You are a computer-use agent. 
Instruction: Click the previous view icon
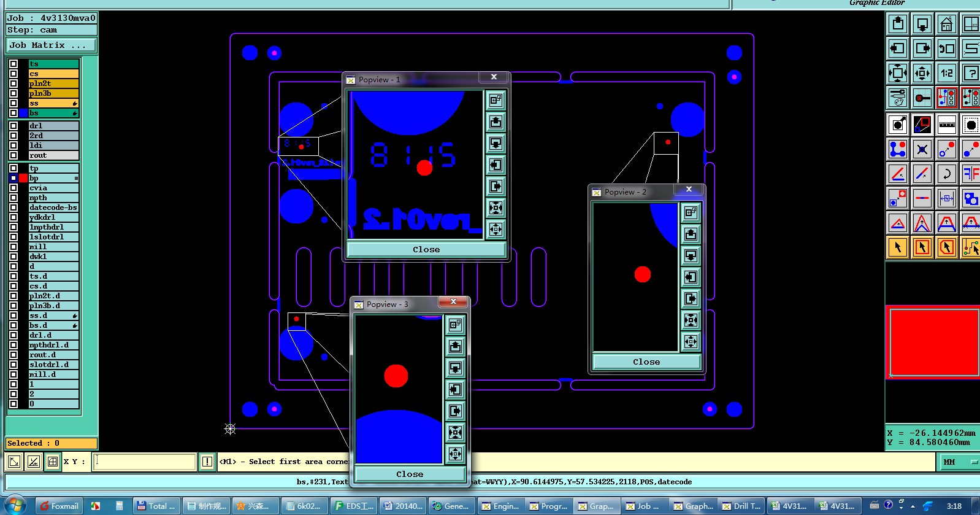pyautogui.click(x=947, y=48)
